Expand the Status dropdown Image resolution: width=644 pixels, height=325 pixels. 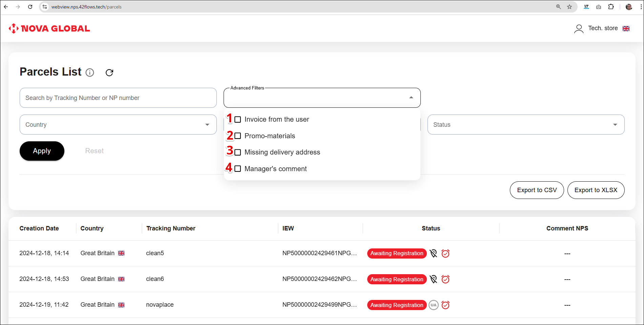pyautogui.click(x=526, y=125)
